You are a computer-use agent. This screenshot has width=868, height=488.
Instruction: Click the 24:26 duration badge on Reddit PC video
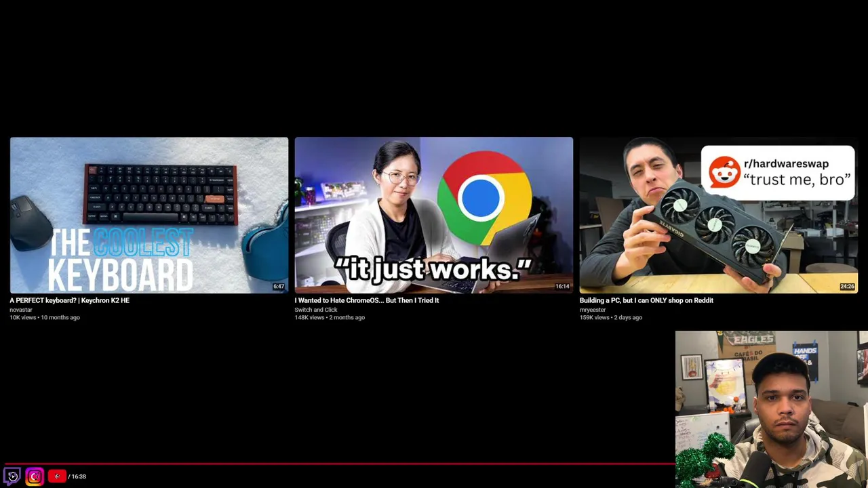[847, 287]
